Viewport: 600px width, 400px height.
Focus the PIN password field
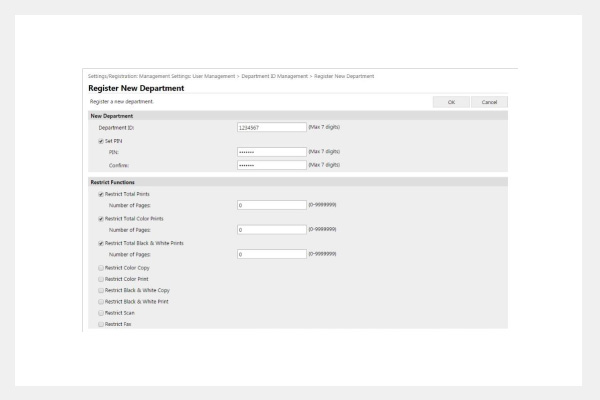(271, 152)
